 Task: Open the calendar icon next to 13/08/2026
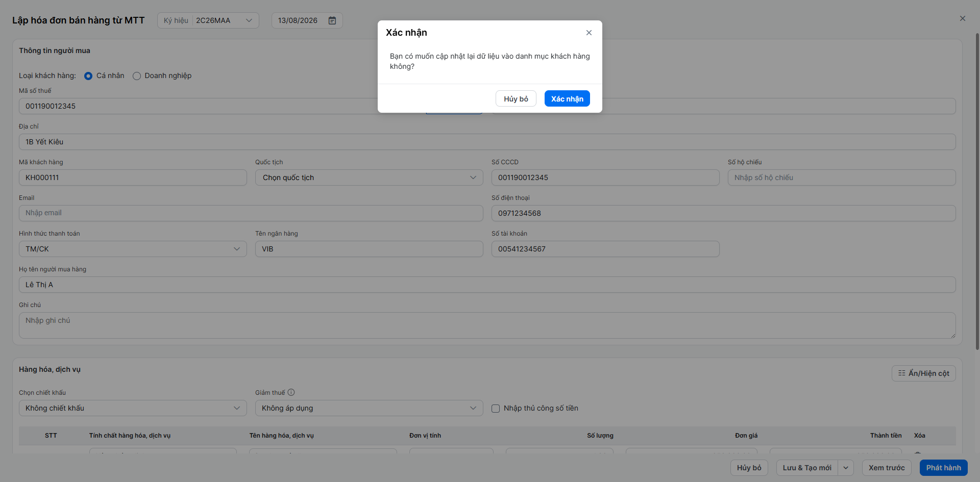pos(332,20)
